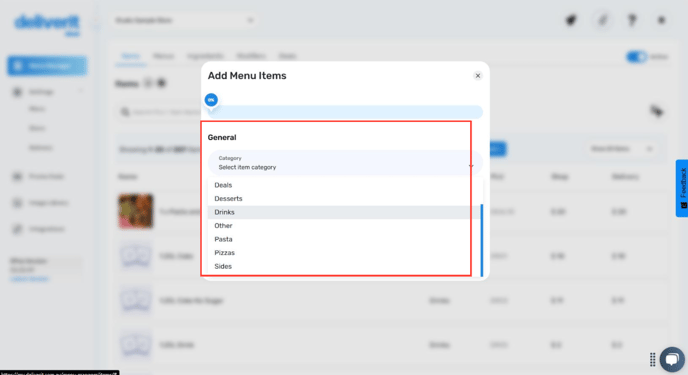This screenshot has height=375, width=688.
Task: Switch to the Items tab
Action: (x=131, y=56)
